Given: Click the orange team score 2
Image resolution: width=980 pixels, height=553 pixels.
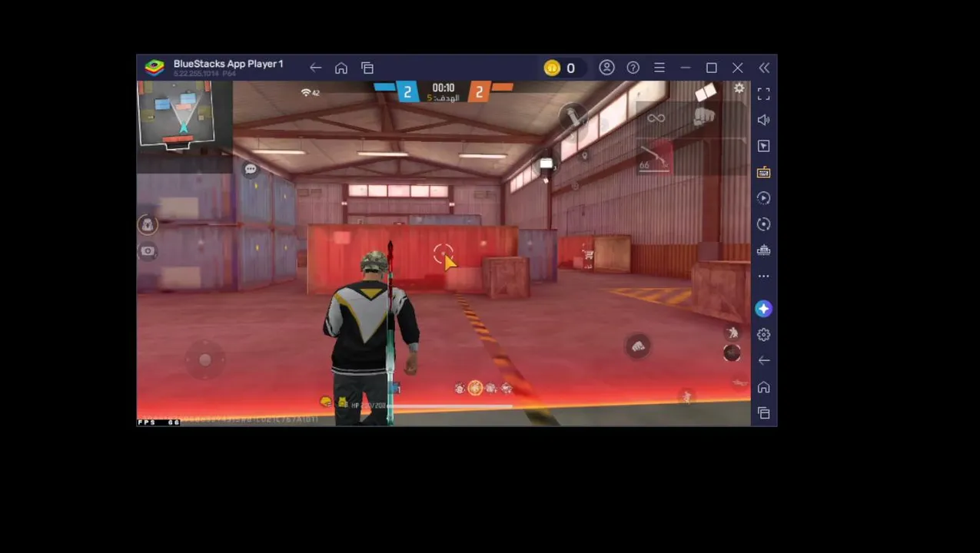Looking at the screenshot, I should 479,92.
